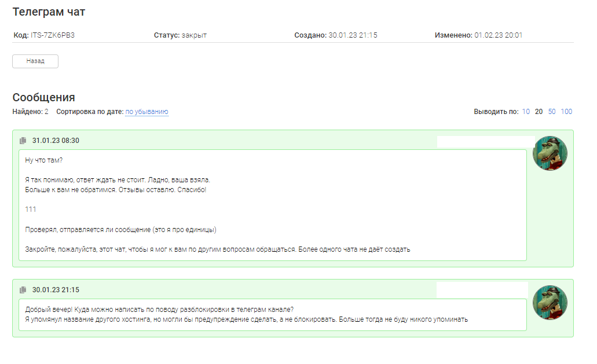Click the Назад button
This screenshot has height=364, width=597.
pyautogui.click(x=35, y=61)
